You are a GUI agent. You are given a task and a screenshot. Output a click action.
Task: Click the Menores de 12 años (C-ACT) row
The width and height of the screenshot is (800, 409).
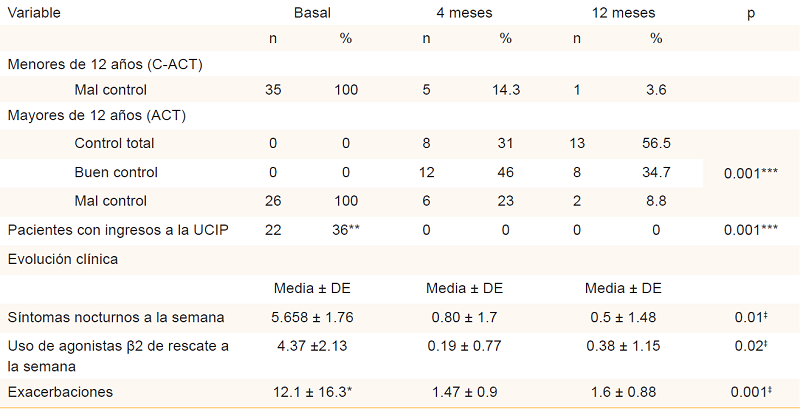pyautogui.click(x=107, y=64)
